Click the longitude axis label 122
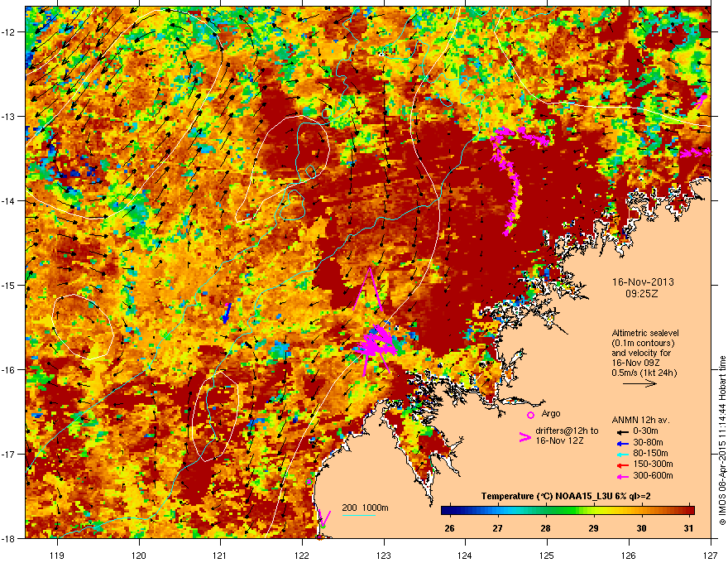This screenshot has width=728, height=563. [302, 555]
